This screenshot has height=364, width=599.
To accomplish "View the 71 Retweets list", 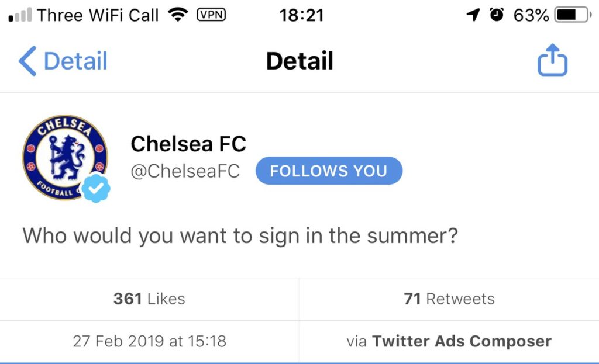I will coord(449,299).
